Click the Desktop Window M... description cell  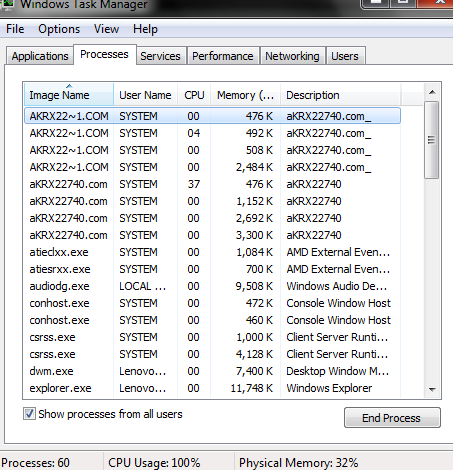(337, 371)
